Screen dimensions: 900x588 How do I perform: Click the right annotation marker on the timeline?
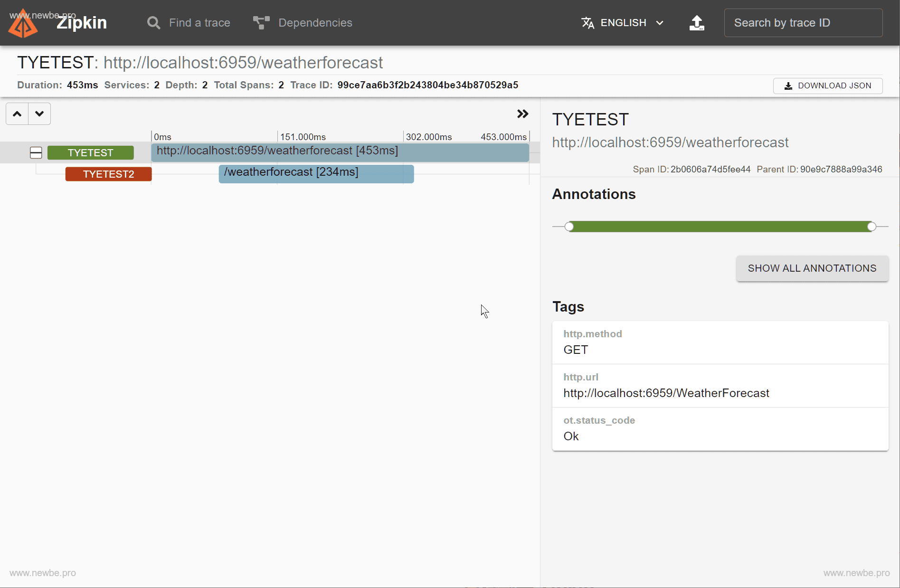pos(872,227)
